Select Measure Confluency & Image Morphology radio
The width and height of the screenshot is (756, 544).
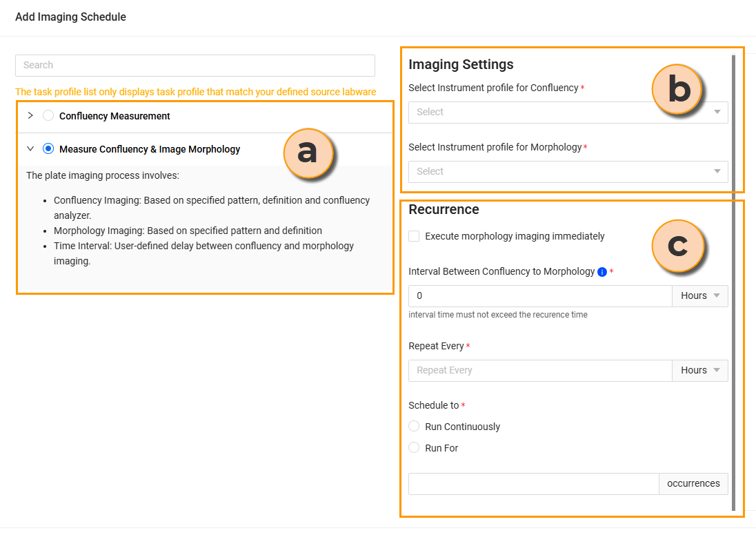(x=48, y=148)
